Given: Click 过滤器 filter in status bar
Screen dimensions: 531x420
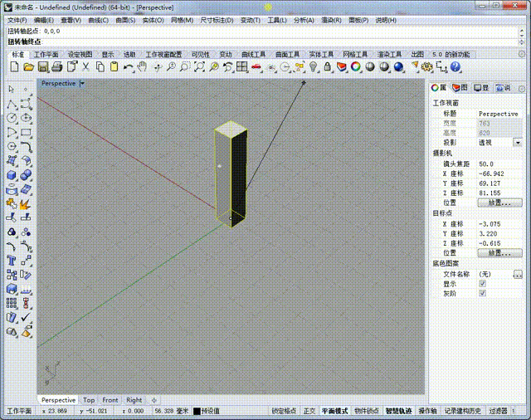Looking at the screenshot, I should click(498, 411).
